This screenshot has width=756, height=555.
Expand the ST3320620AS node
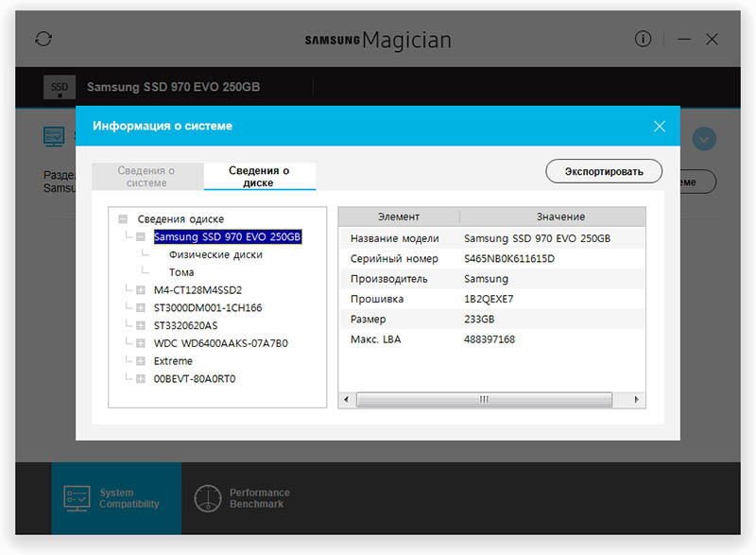tap(140, 325)
